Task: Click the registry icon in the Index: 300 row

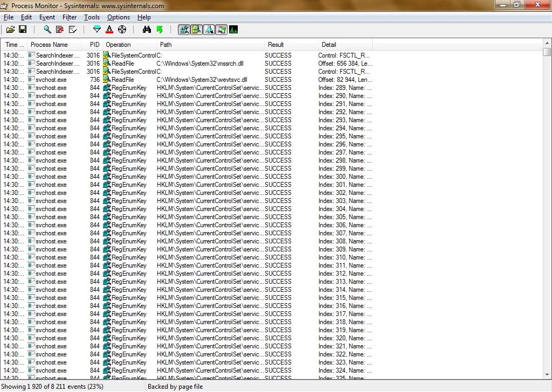Action: point(107,177)
